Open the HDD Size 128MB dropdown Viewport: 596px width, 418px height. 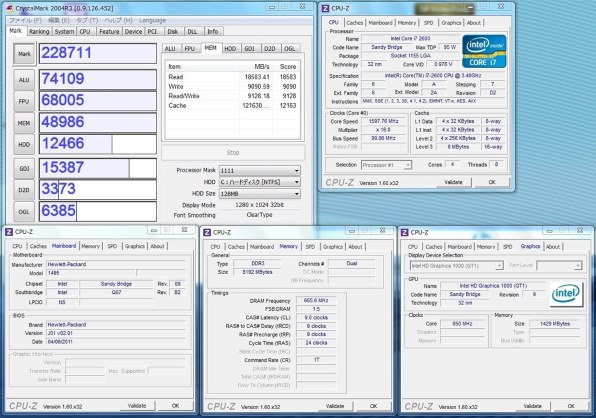coord(260,194)
